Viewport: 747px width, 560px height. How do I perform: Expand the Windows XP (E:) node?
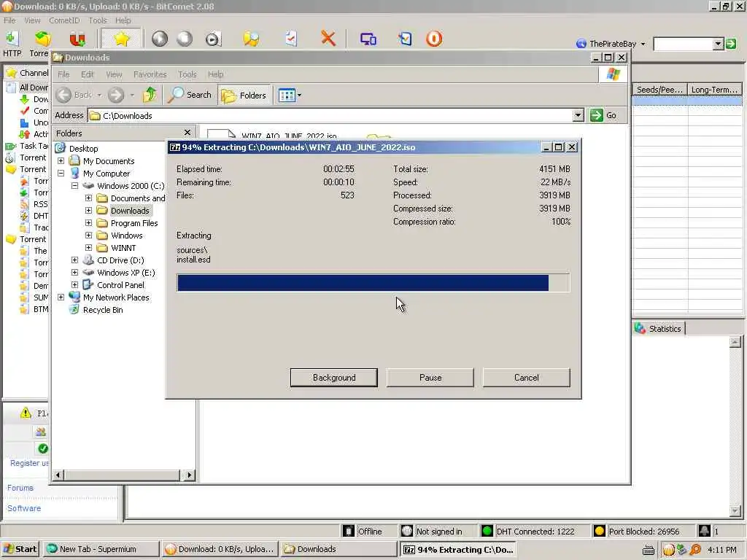[75, 273]
